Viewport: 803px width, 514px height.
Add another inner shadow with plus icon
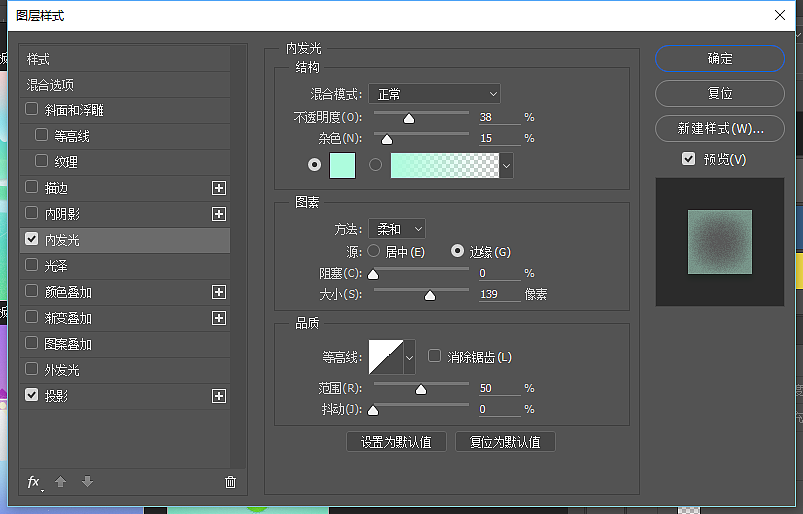[219, 214]
